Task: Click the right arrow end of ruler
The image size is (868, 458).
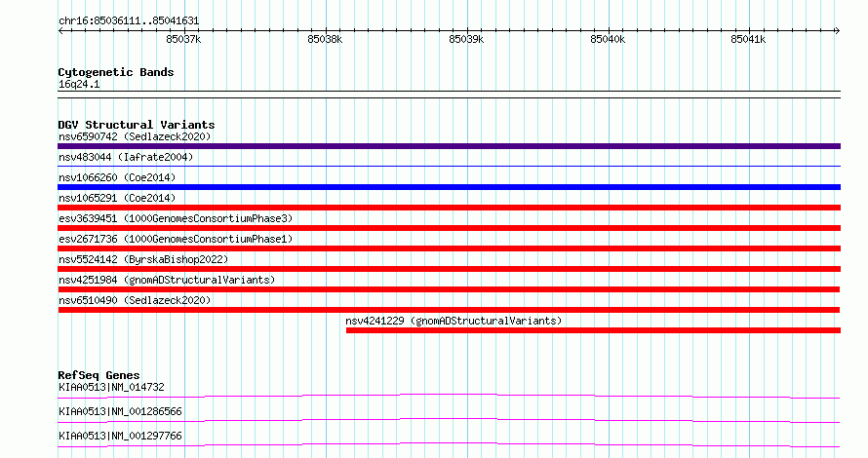Action: tap(837, 31)
